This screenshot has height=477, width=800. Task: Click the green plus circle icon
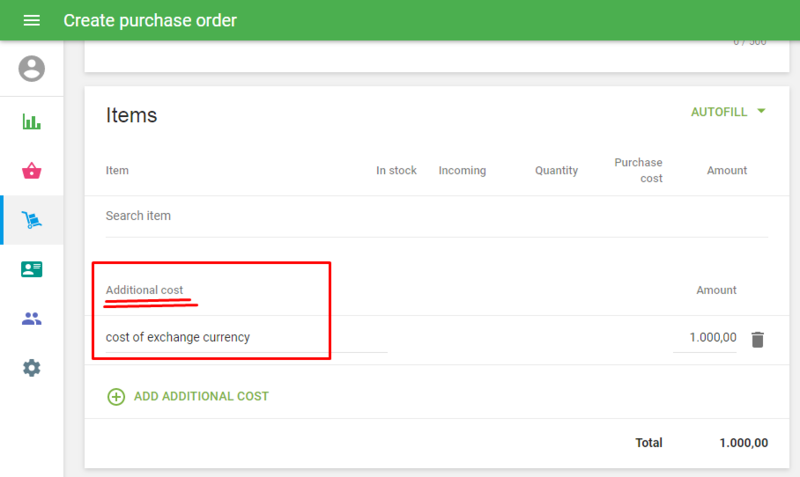(116, 396)
